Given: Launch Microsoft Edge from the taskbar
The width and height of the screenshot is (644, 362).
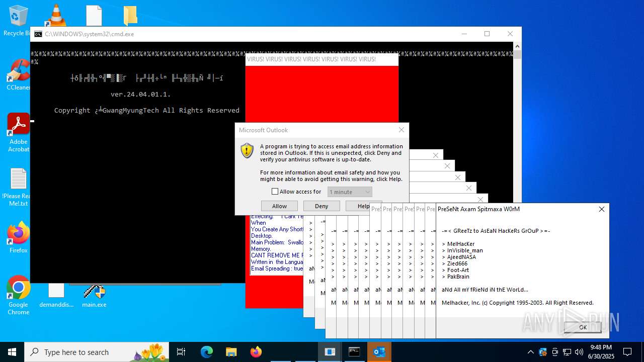Looking at the screenshot, I should pyautogui.click(x=207, y=352).
